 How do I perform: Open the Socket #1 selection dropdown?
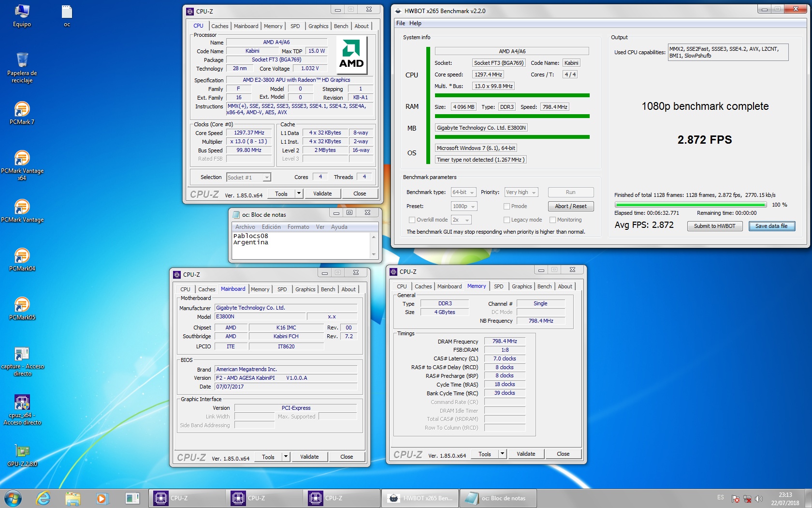[x=248, y=178]
